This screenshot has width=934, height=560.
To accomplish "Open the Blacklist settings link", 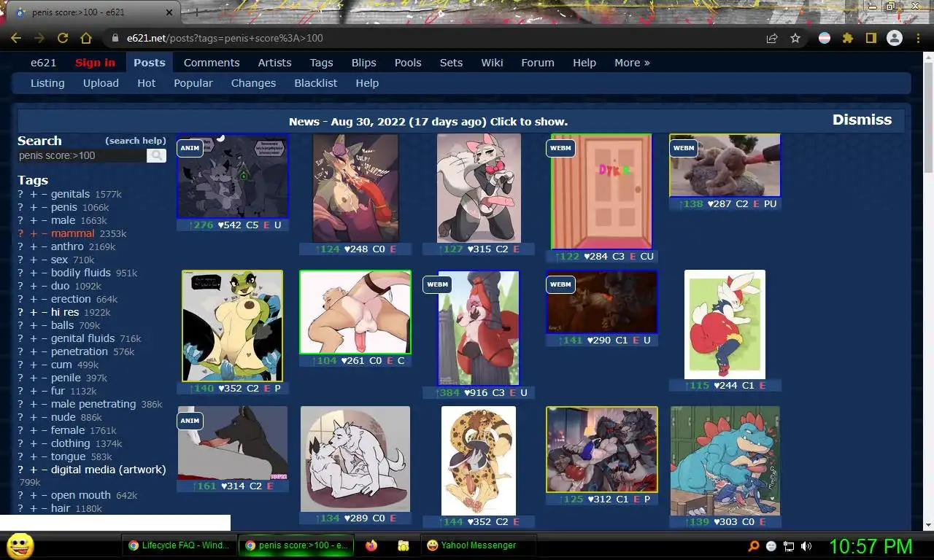I will (x=316, y=83).
